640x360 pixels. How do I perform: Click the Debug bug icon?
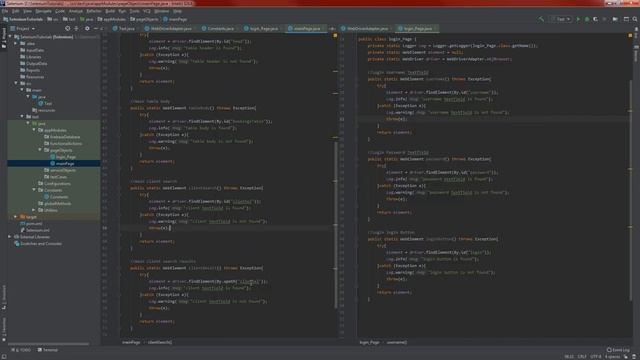(587, 19)
